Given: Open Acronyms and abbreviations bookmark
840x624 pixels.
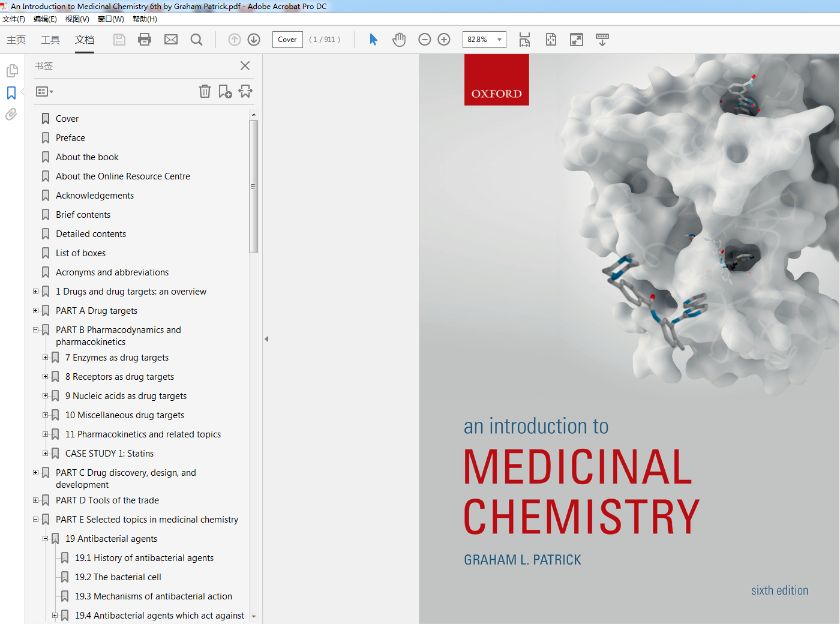Looking at the screenshot, I should tap(112, 272).
